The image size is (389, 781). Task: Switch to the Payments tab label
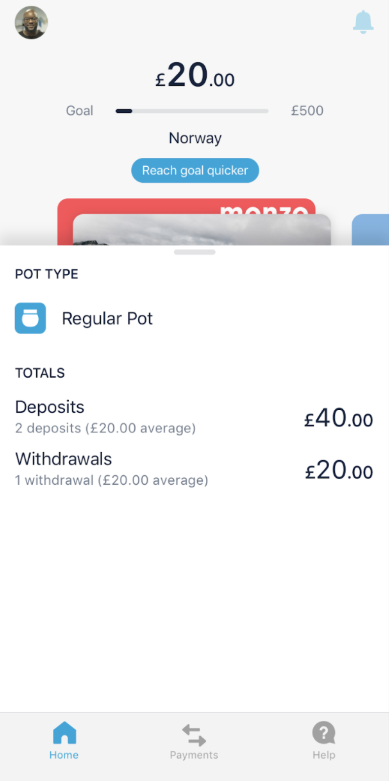pyautogui.click(x=194, y=755)
